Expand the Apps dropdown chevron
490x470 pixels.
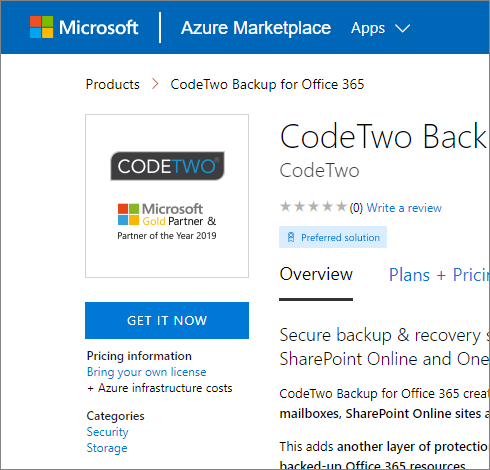pos(402,28)
